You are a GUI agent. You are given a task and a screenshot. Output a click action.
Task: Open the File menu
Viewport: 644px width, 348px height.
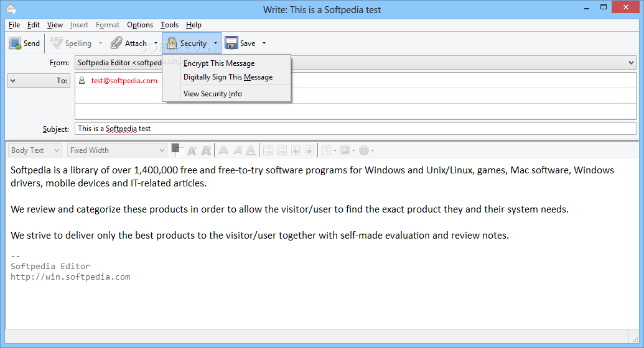coord(14,25)
